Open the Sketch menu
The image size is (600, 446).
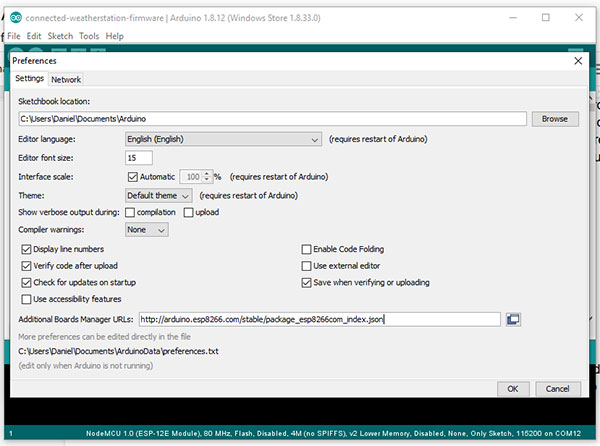coord(58,36)
